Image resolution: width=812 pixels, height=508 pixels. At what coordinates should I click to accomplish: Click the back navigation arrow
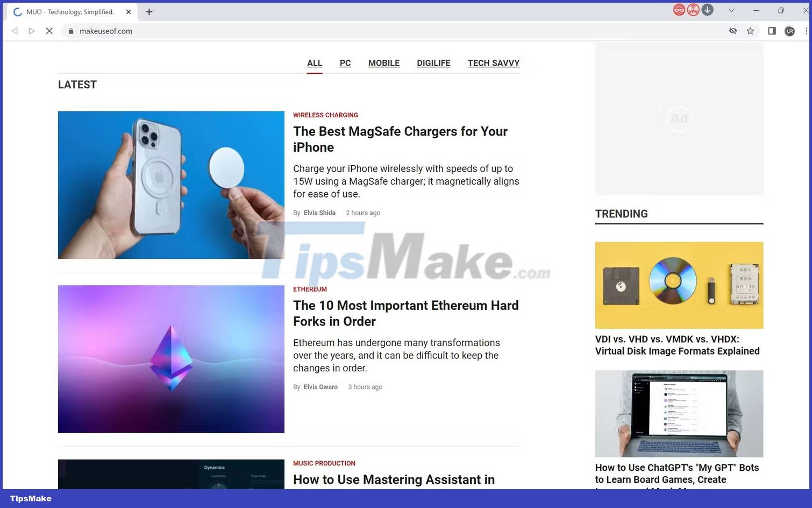(x=15, y=31)
